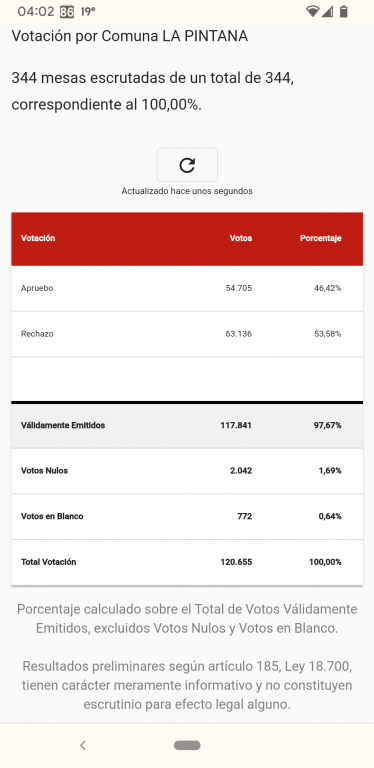Select the Rechazo result row
The height and width of the screenshot is (768, 374).
click(x=187, y=334)
